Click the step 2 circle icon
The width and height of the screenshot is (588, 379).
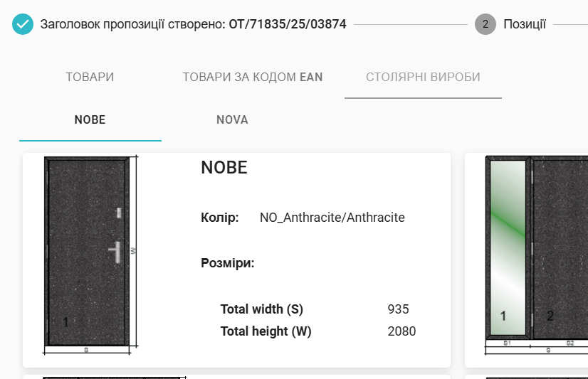point(485,24)
